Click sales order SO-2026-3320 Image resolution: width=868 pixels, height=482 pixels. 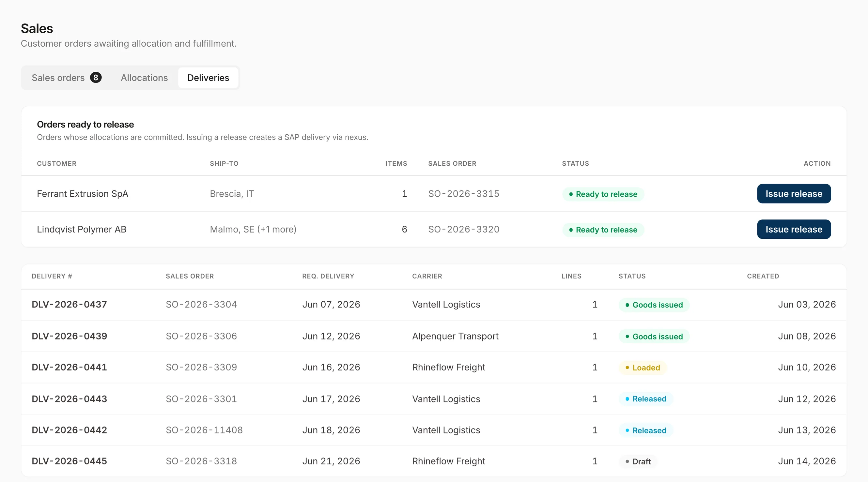coord(464,229)
